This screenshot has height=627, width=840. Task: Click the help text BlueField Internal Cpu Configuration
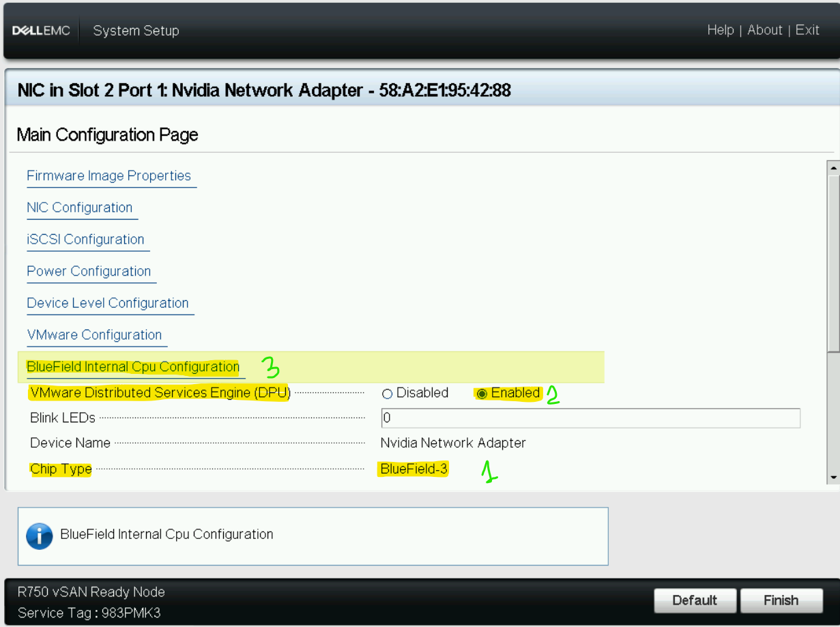coord(166,534)
